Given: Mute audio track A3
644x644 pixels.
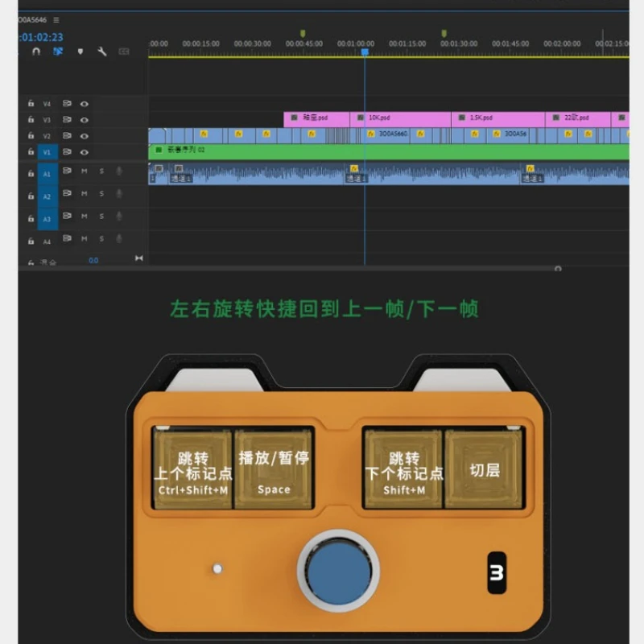Looking at the screenshot, I should click(x=85, y=216).
